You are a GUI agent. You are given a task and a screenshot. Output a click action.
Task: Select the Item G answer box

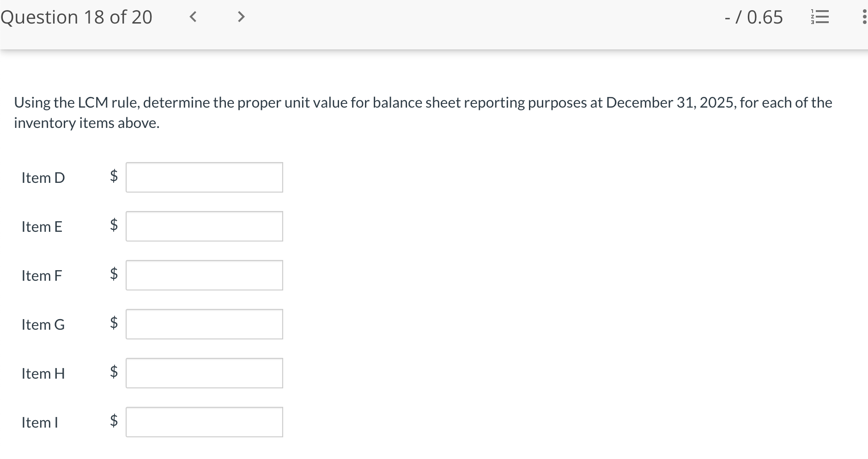[204, 324]
